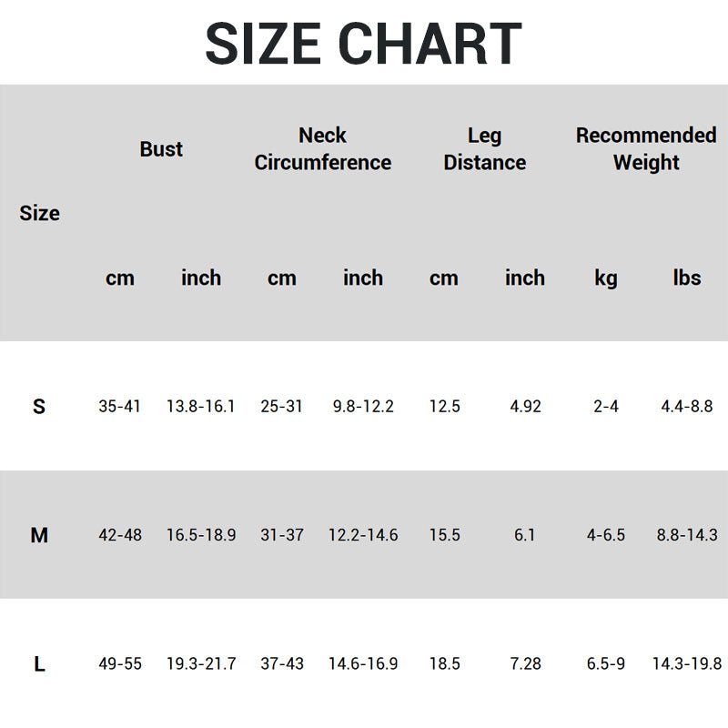The height and width of the screenshot is (728, 728).
Task: Select the 15.5 leg distance value
Action: pos(444,536)
